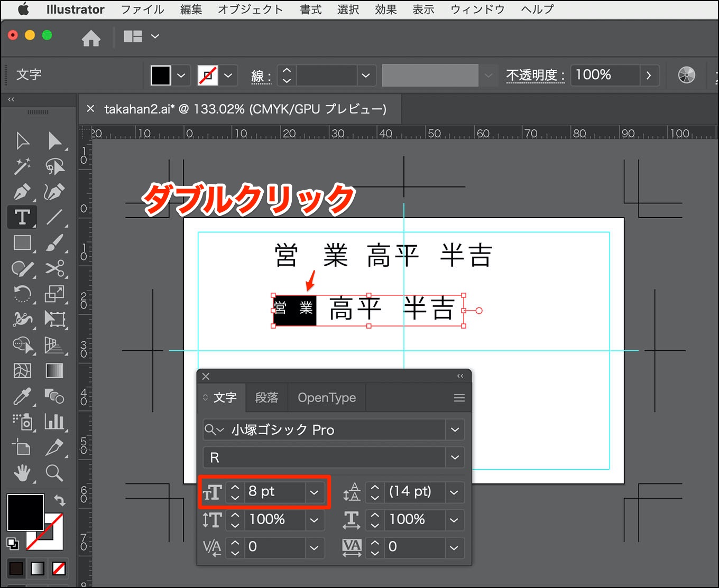Viewport: 719px width, 588px height.
Task: Select the Scale tool
Action: point(54,293)
